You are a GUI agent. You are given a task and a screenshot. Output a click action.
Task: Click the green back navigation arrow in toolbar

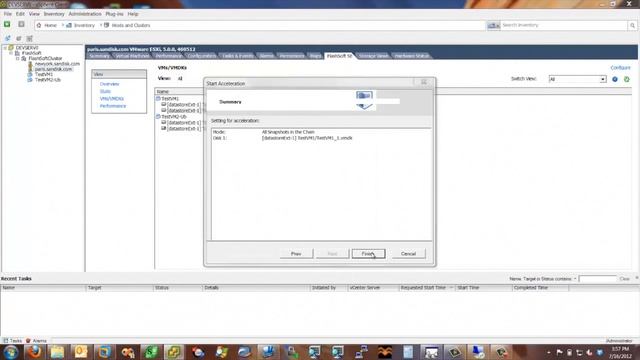tap(7, 24)
